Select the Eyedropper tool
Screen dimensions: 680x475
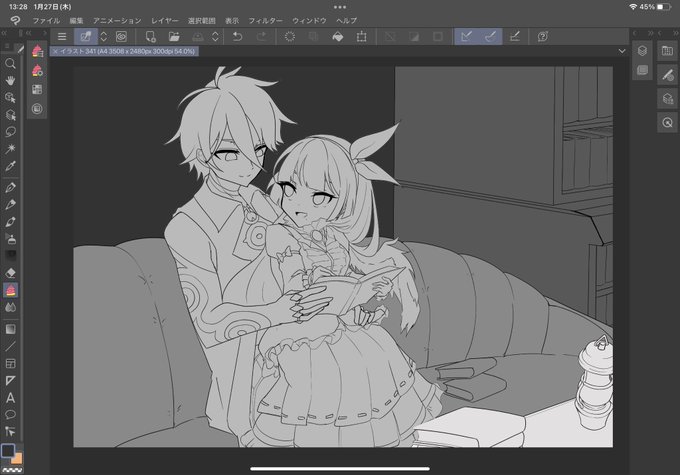click(10, 166)
